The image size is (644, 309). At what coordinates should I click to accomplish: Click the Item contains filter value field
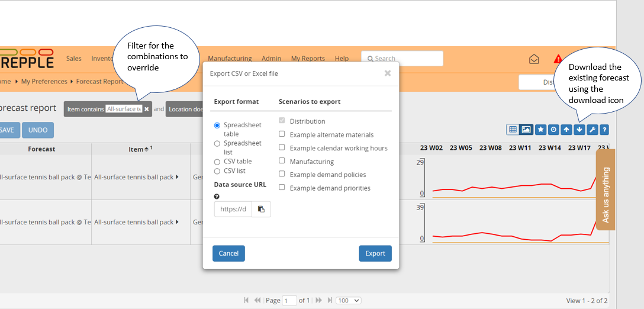pyautogui.click(x=124, y=109)
